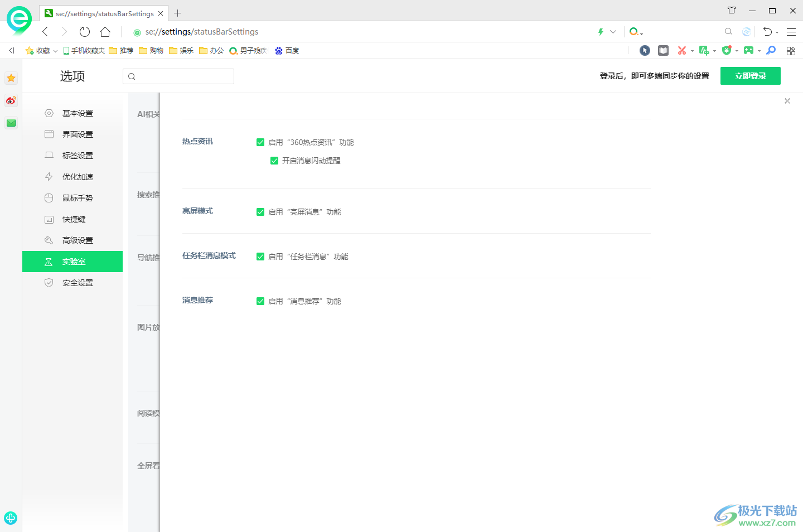Click the magnifier icon in search box

tap(728, 32)
